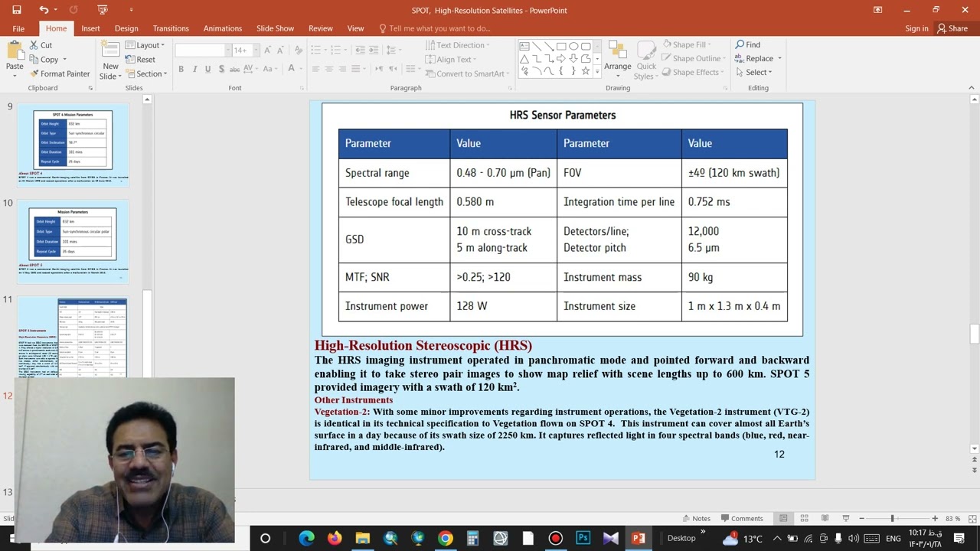Open the Arrange dropdown
Image resolution: width=980 pixels, height=551 pixels.
tap(618, 59)
